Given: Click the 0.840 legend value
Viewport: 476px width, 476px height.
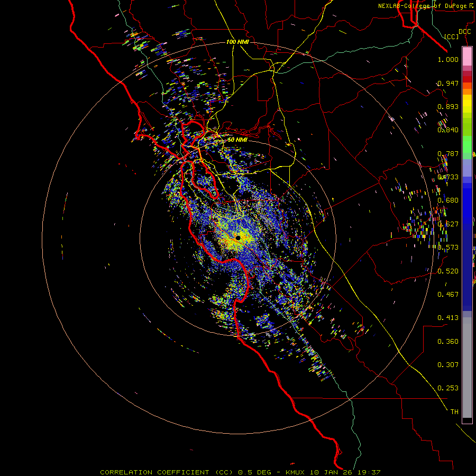Looking at the screenshot, I should pos(448,130).
